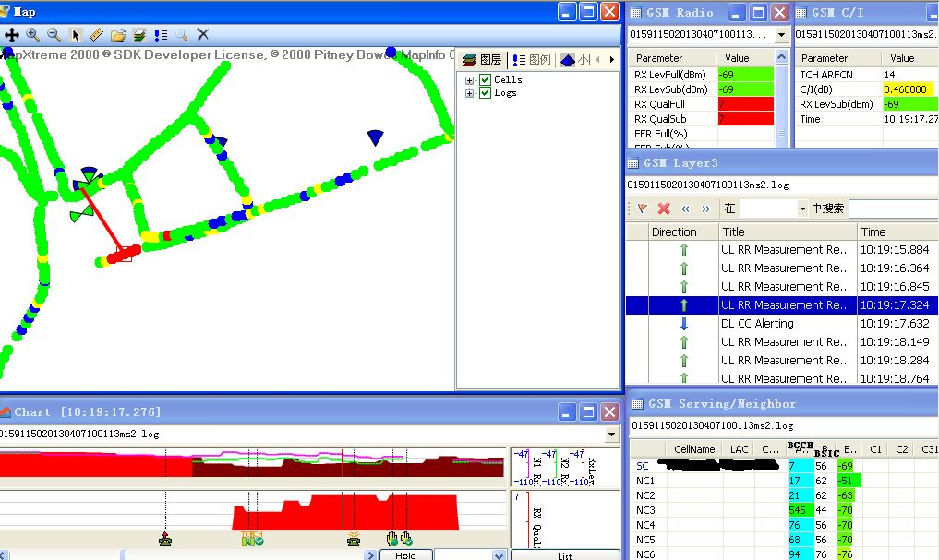The height and width of the screenshot is (560, 939).
Task: Open map file with the folder icon
Action: click(x=118, y=35)
